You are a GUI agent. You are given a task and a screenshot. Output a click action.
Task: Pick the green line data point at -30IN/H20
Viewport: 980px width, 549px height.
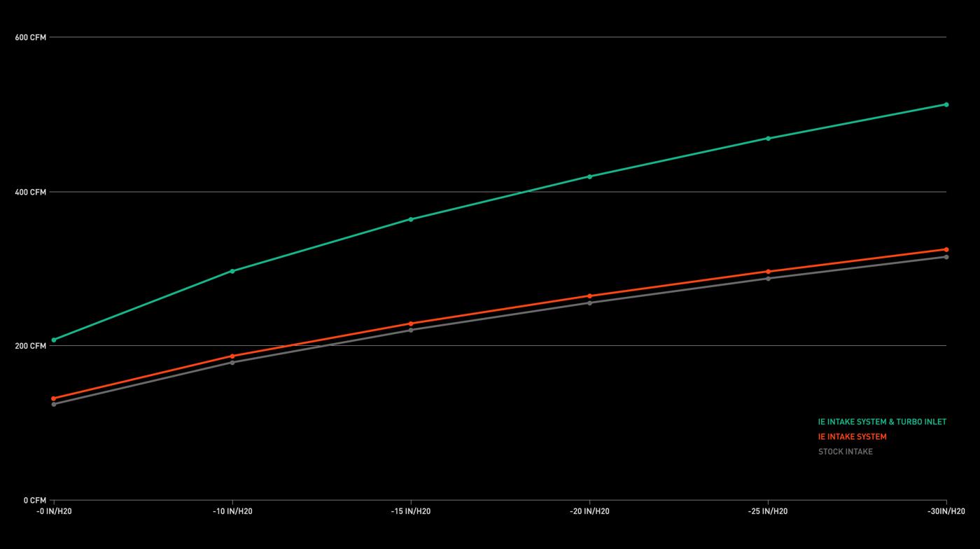click(x=946, y=104)
